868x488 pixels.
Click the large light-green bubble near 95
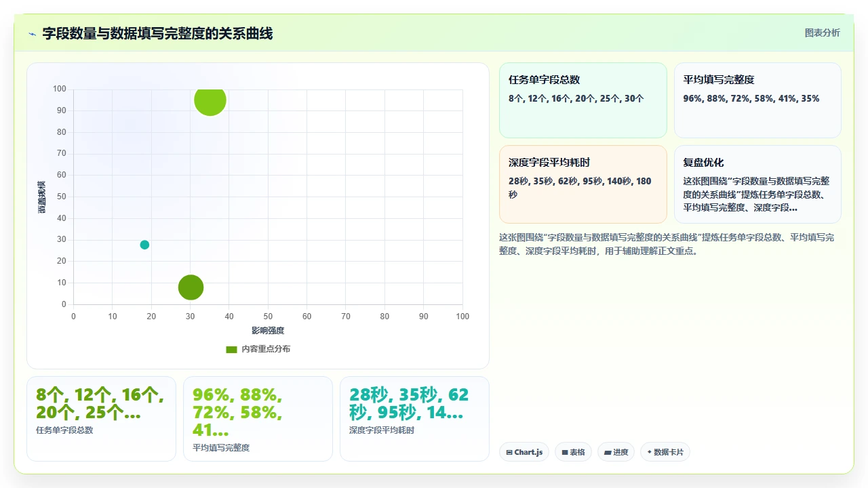tap(210, 100)
